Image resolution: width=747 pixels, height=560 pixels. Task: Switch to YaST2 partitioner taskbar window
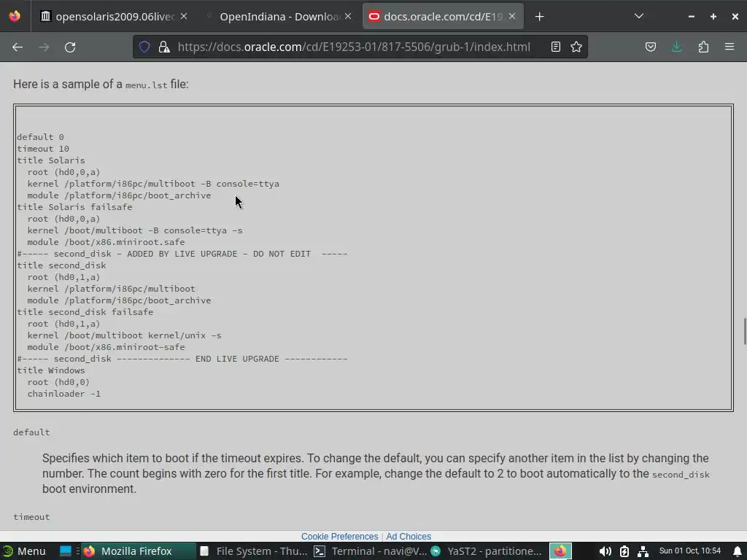point(486,551)
